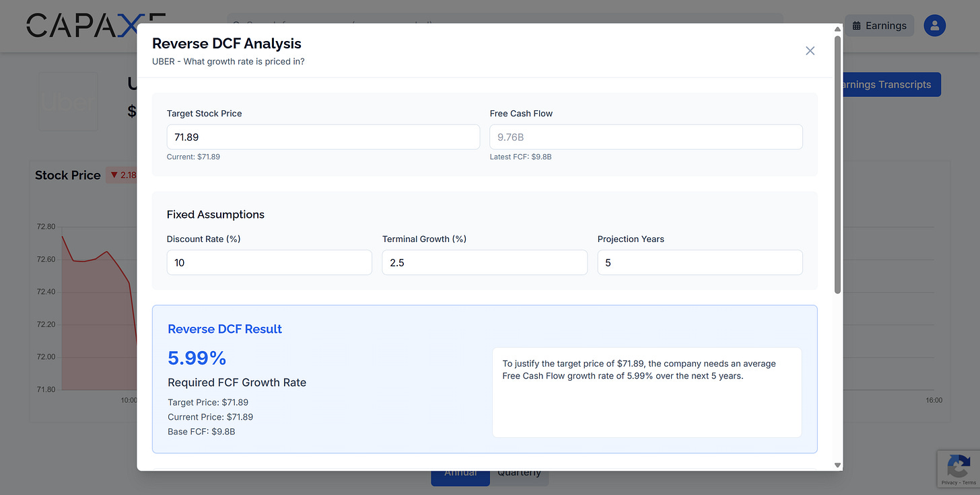The height and width of the screenshot is (495, 980).
Task: Click the 'Reverse DCF Result' heading
Action: pos(225,329)
